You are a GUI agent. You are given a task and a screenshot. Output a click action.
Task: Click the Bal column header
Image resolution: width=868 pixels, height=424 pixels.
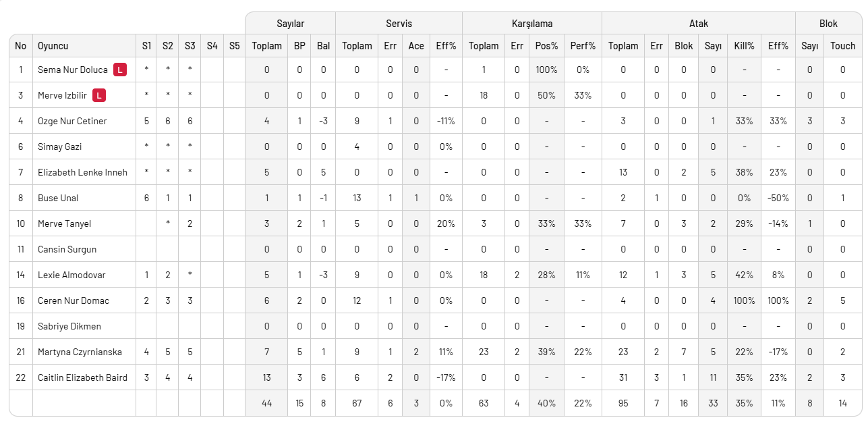pos(324,46)
